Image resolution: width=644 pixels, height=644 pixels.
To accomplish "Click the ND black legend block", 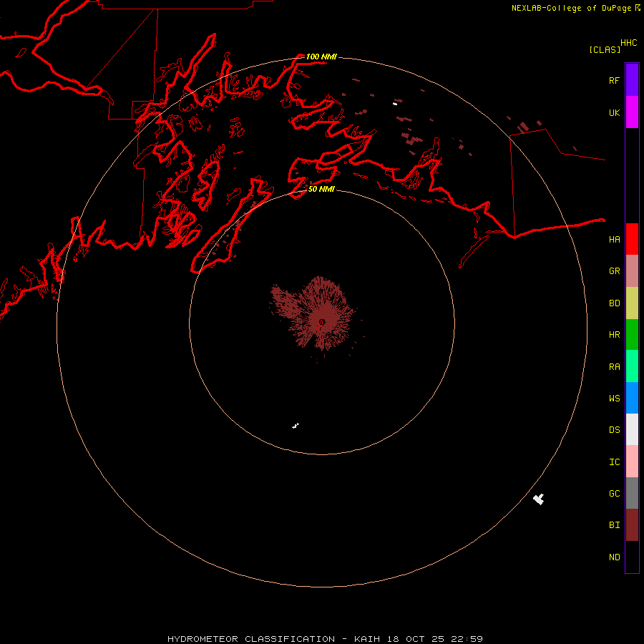I will [x=632, y=557].
